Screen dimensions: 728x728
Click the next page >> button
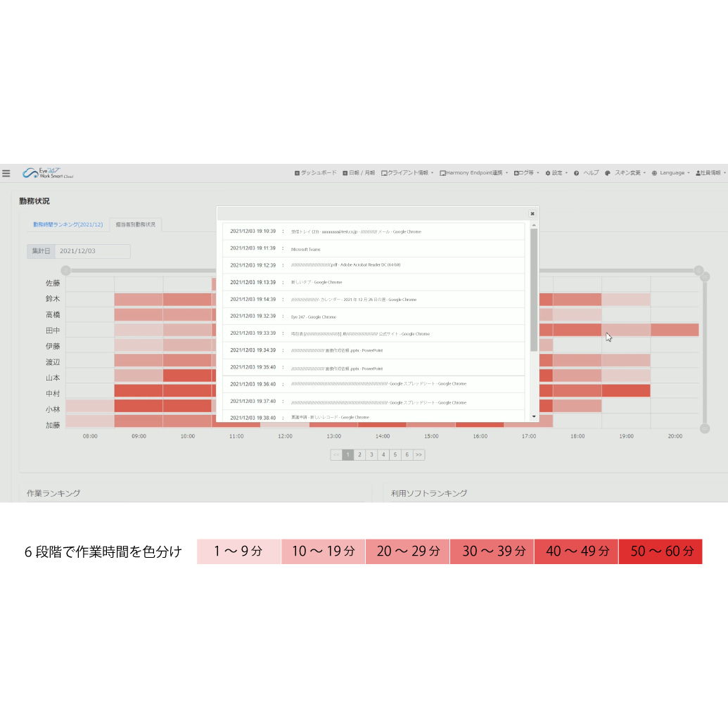[x=419, y=455]
